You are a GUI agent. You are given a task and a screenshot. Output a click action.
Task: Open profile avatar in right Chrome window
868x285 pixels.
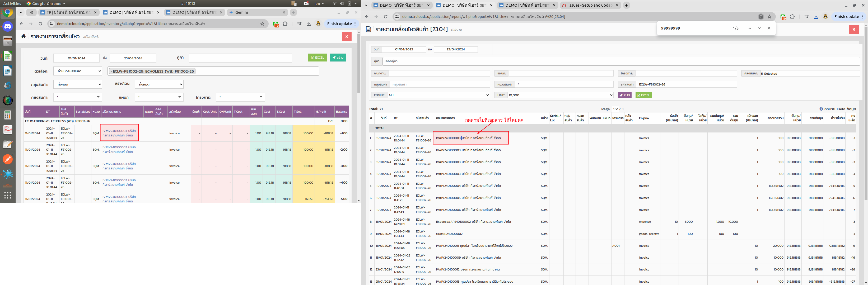tap(825, 16)
